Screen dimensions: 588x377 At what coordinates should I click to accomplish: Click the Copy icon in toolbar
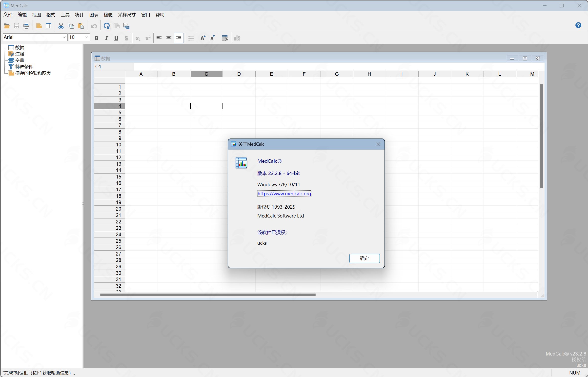point(71,26)
